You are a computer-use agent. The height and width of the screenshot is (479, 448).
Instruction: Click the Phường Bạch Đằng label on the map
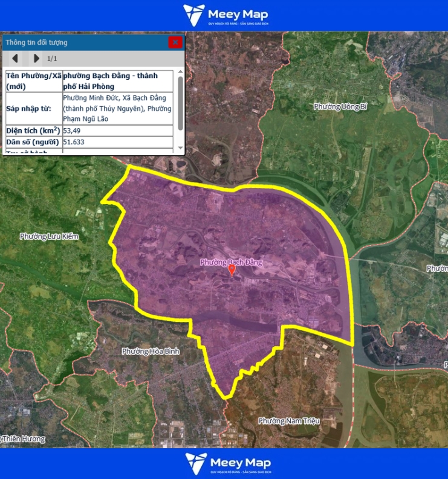pyautogui.click(x=232, y=262)
